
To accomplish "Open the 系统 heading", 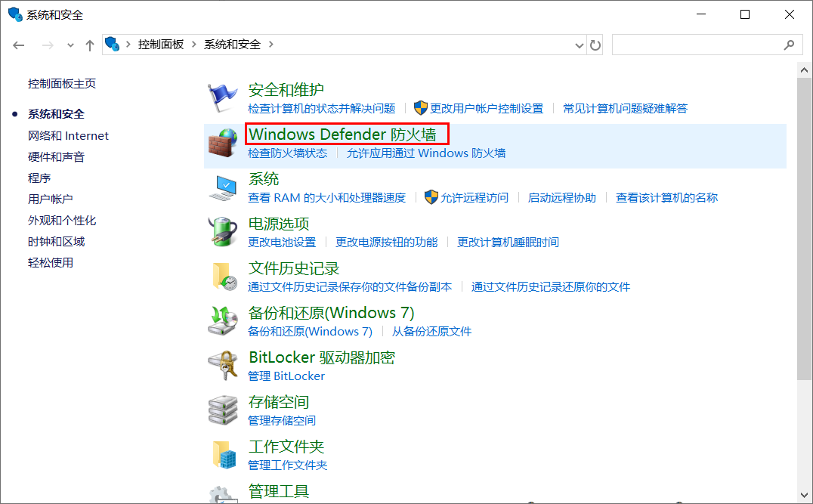I will [x=264, y=179].
